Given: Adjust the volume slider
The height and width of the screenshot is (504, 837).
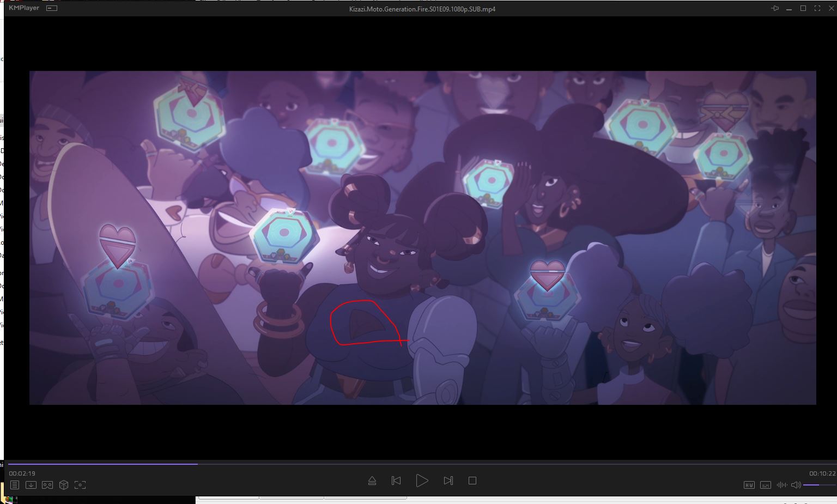Looking at the screenshot, I should [x=818, y=485].
